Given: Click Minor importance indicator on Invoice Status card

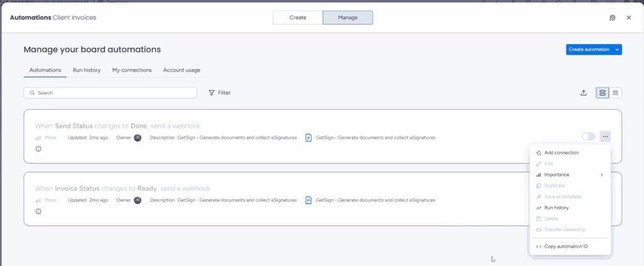Looking at the screenshot, I should tap(46, 201).
